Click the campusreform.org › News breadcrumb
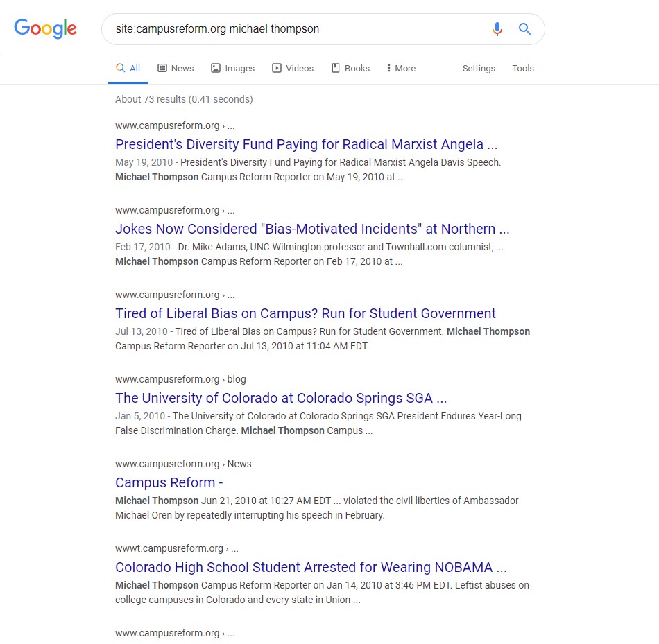Viewport: 659px width, 644px height. point(183,464)
